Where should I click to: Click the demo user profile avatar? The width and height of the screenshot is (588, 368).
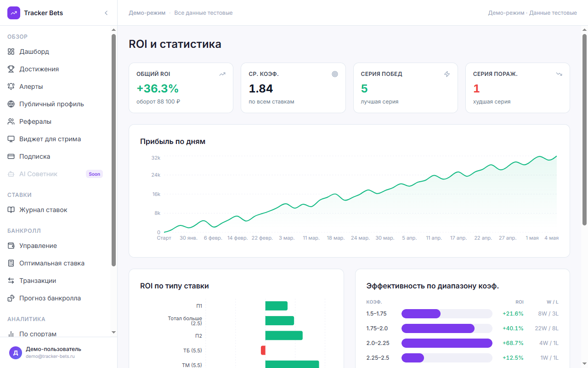coord(16,353)
